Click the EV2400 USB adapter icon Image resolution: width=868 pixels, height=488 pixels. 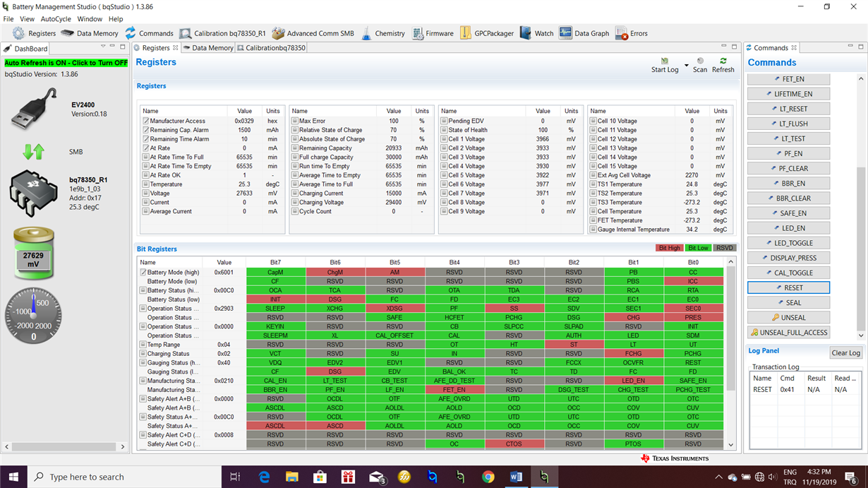click(32, 109)
